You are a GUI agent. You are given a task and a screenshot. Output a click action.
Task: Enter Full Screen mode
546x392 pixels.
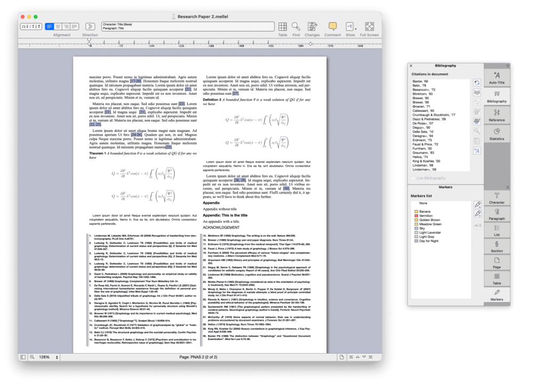pyautogui.click(x=368, y=27)
